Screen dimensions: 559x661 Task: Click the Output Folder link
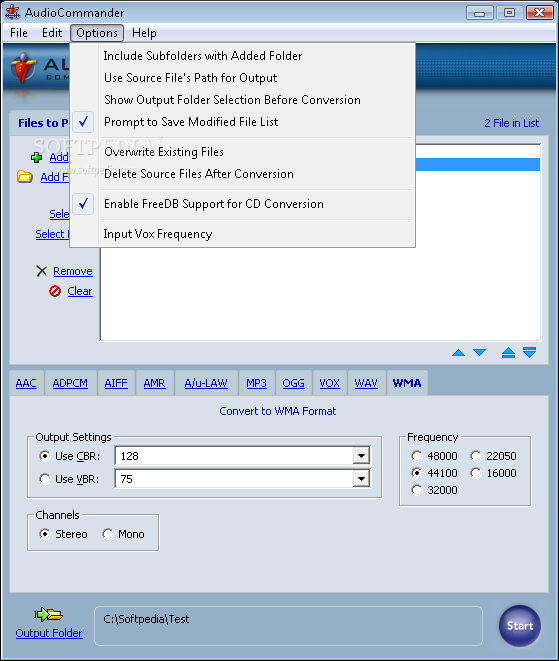[x=49, y=633]
